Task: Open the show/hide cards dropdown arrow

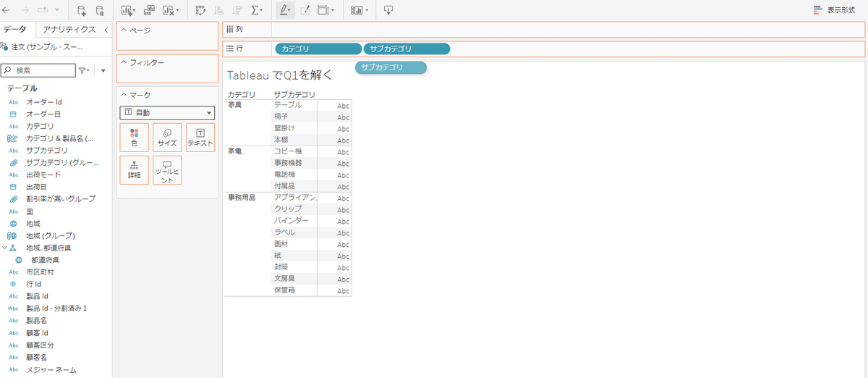Action: point(367,11)
